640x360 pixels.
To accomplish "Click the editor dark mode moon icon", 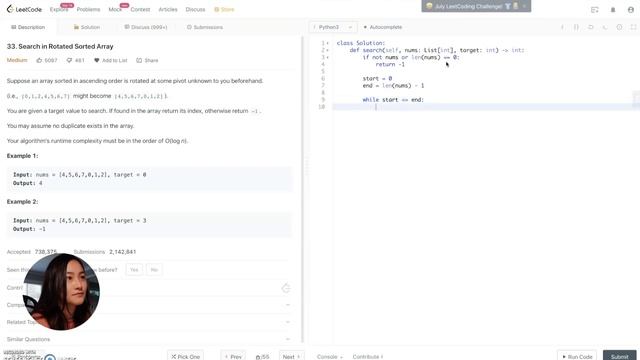I will click(604, 27).
